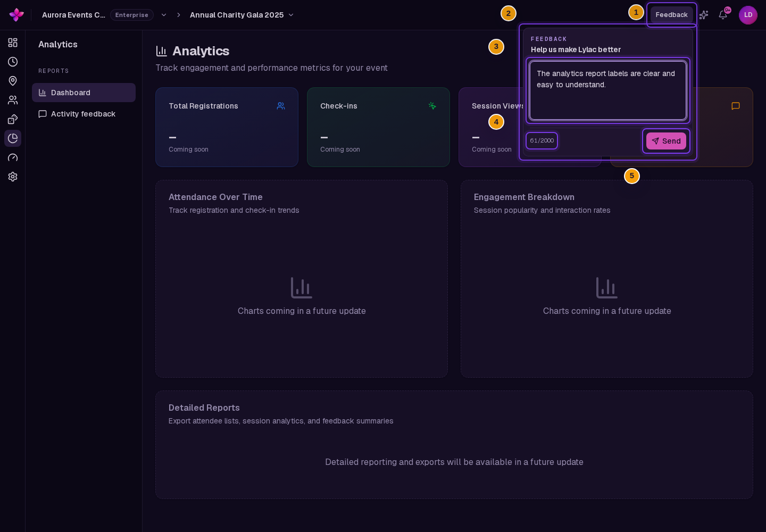766x532 pixels.
Task: Expand the Aurora Events organization switcher chevron
Action: pos(164,15)
